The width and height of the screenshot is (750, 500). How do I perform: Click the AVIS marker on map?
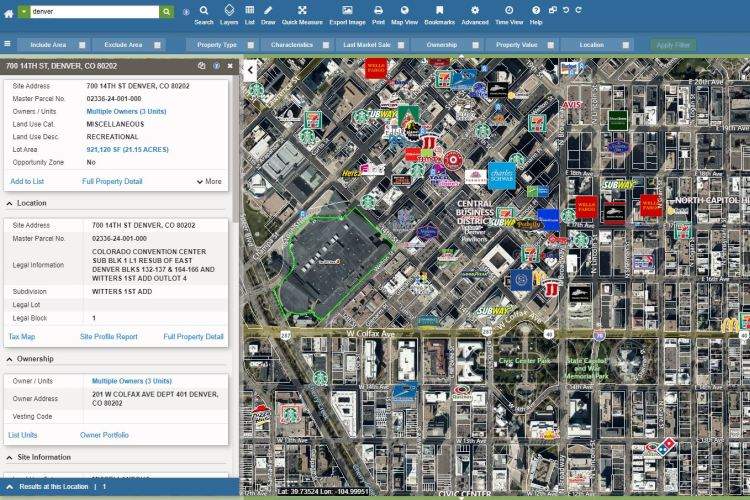point(572,104)
